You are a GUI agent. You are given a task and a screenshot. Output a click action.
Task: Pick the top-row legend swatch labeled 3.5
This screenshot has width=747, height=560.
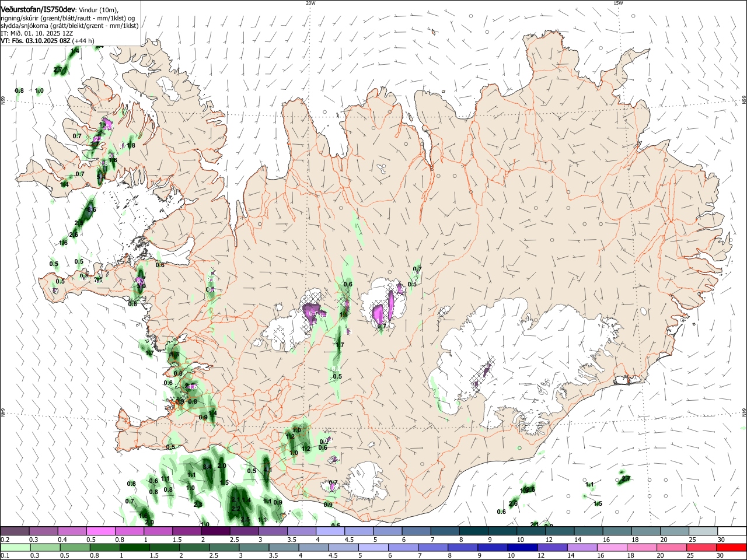point(302,531)
